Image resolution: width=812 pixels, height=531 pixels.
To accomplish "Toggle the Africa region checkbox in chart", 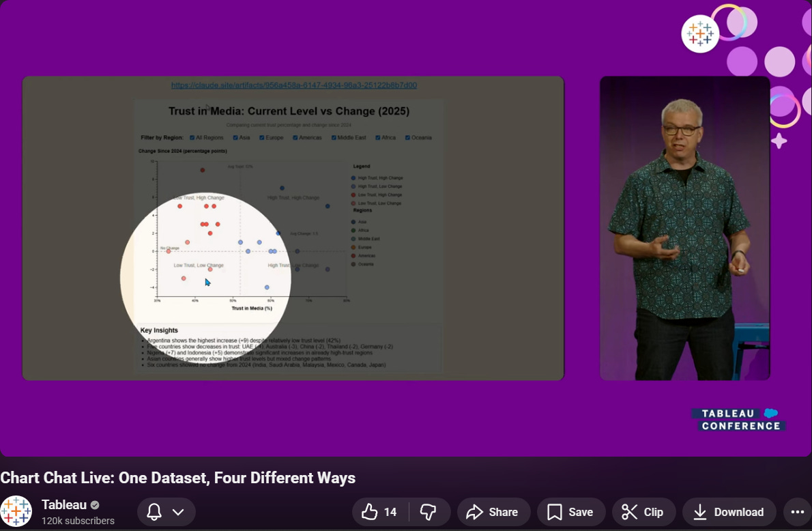I will (377, 138).
